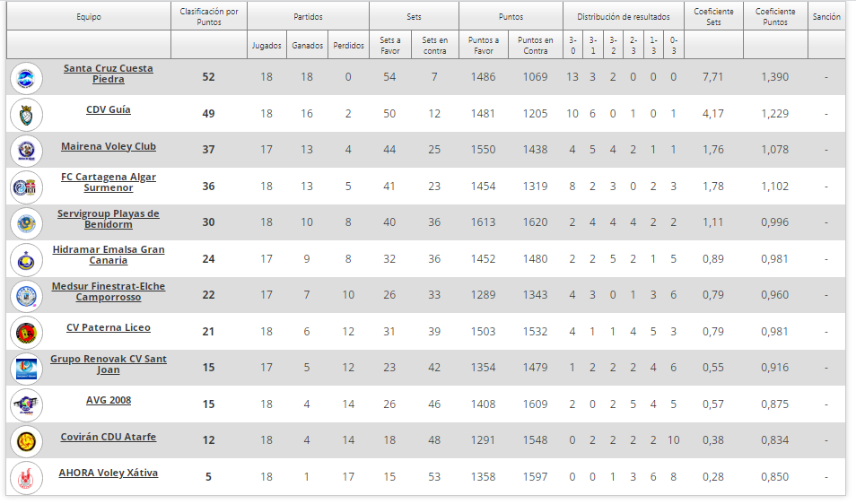The width and height of the screenshot is (856, 504).
Task: Open the Covirán CDU Atarfe link
Action: 108,437
